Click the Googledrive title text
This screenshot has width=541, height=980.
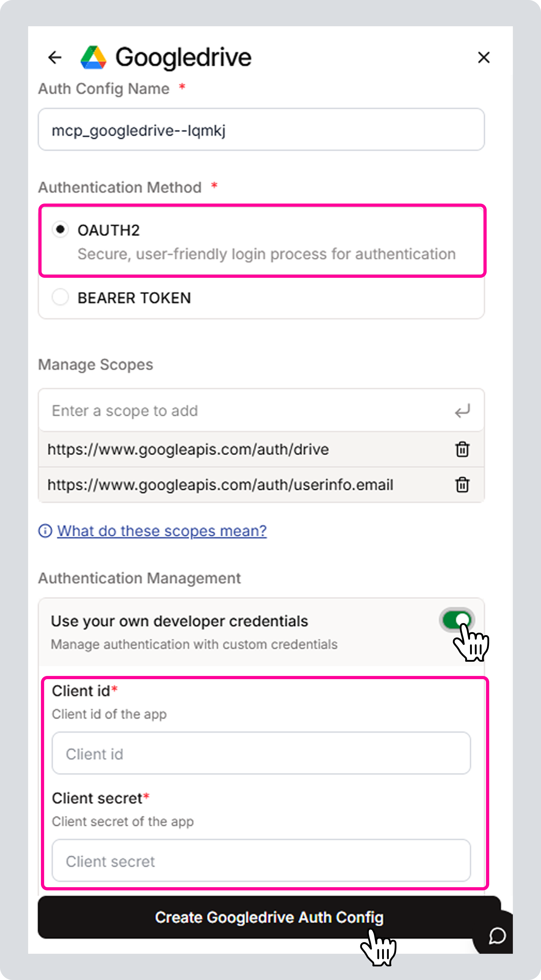pos(183,57)
